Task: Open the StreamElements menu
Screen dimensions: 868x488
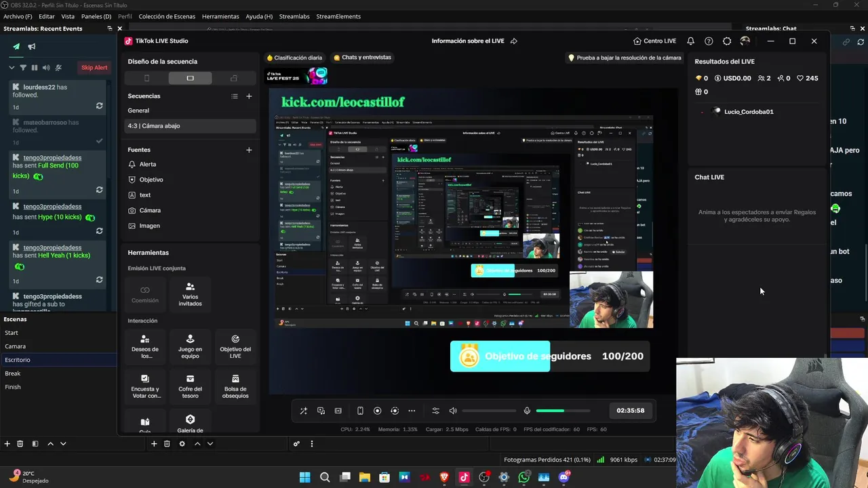Action: (338, 16)
